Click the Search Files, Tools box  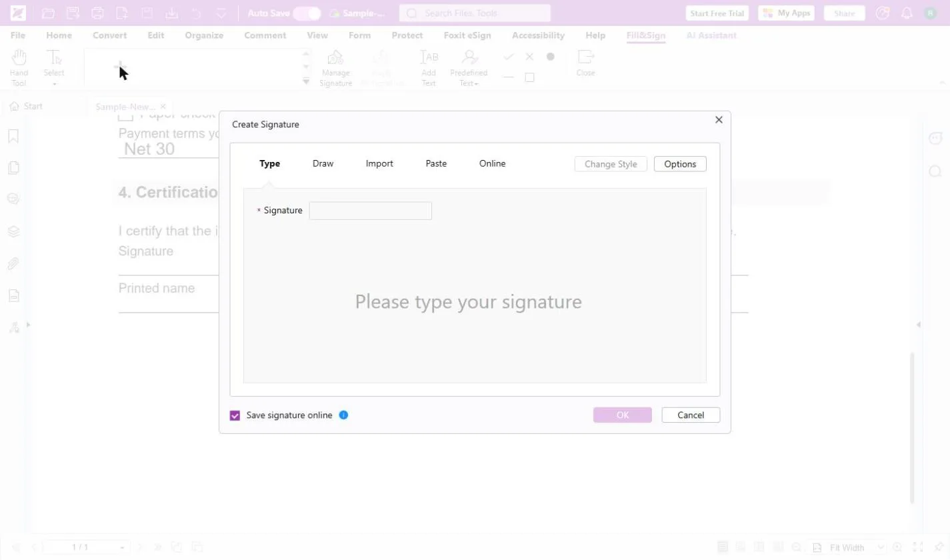[x=475, y=13]
